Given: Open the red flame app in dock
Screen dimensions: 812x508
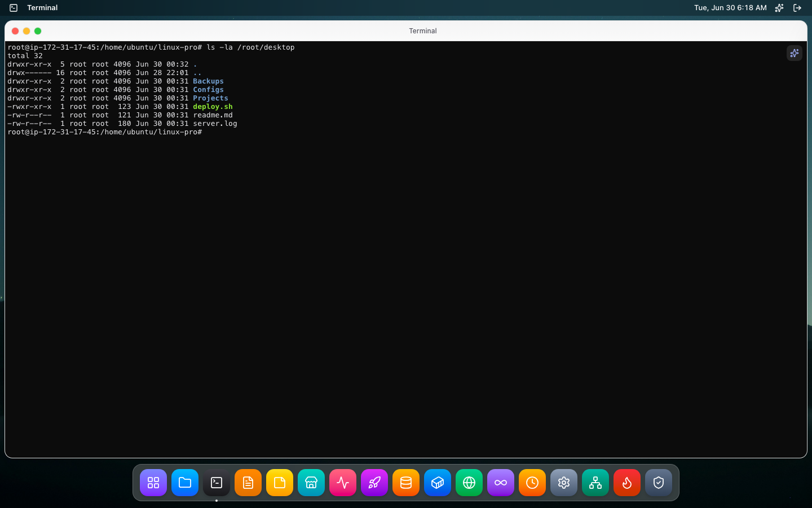Looking at the screenshot, I should coord(627,483).
